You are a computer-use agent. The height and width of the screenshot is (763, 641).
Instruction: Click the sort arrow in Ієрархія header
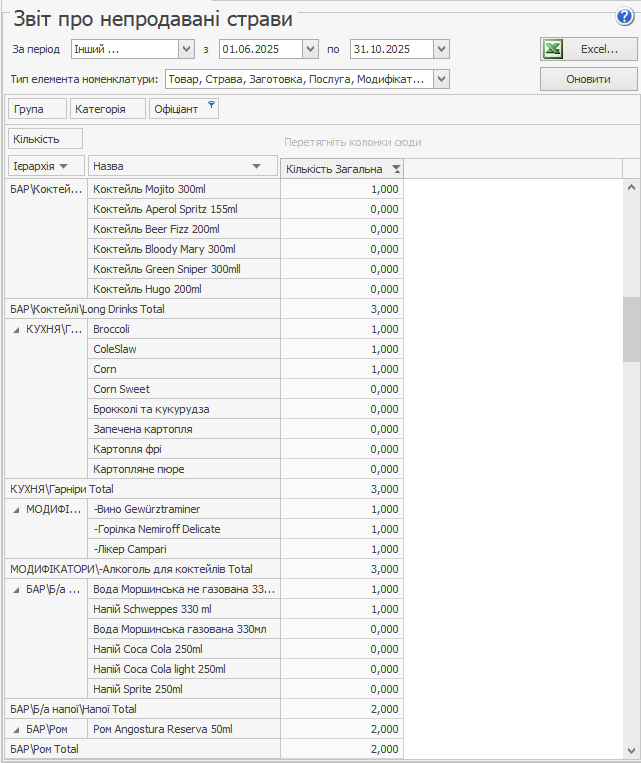pyautogui.click(x=64, y=166)
